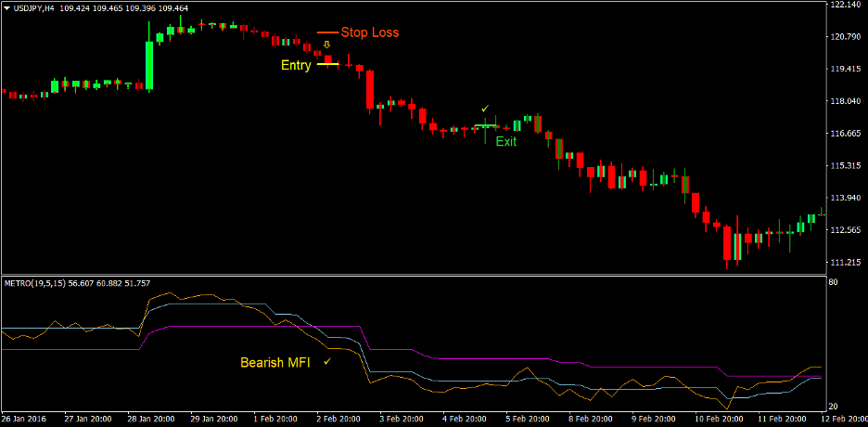Click the 4 Feb 20:00 time label
The image size is (868, 427).
tap(465, 419)
